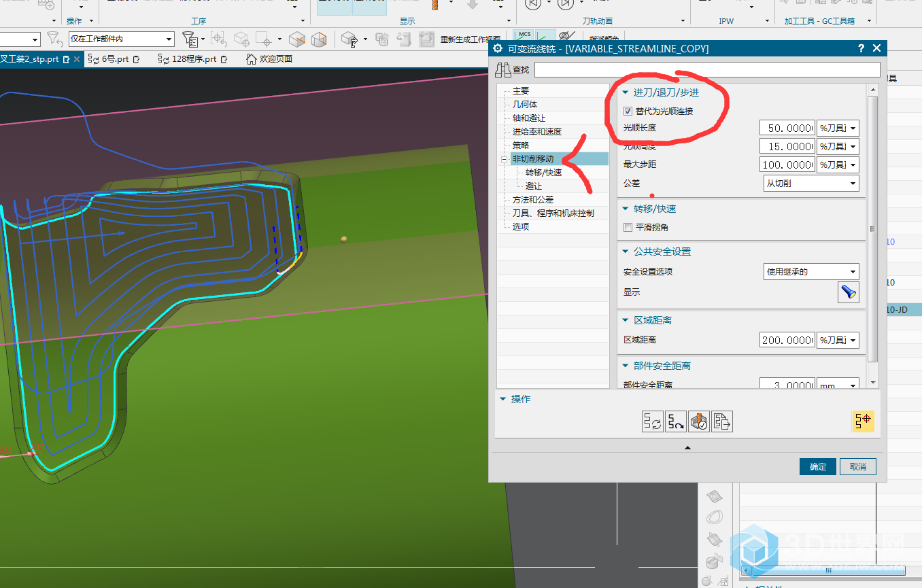
Task: Collapse the 操作 section
Action: 503,399
